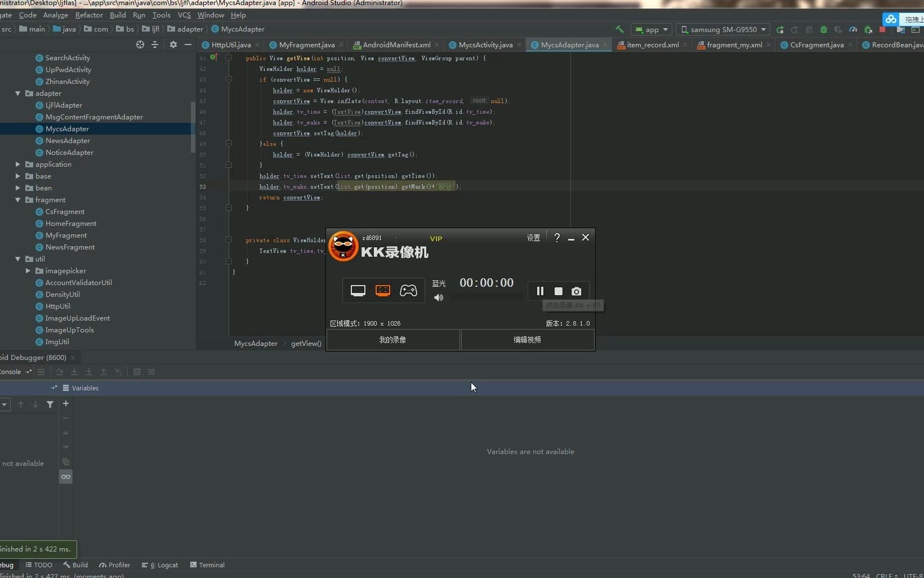The width and height of the screenshot is (924, 578).
Task: Collapse the fragment folder
Action: point(18,200)
